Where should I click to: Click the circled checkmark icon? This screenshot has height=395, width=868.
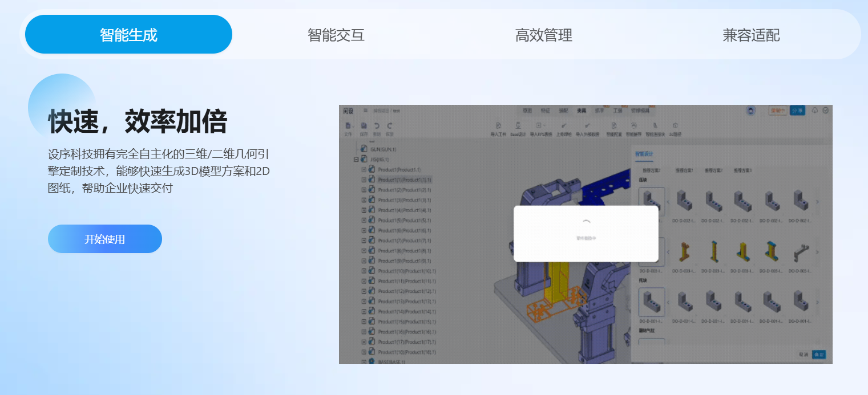pos(825,111)
